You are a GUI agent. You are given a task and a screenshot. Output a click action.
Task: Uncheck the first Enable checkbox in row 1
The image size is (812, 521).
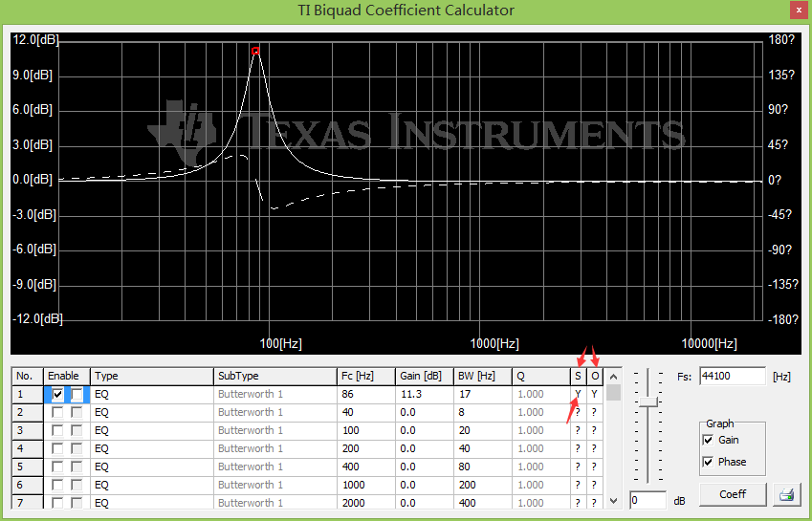pos(57,394)
